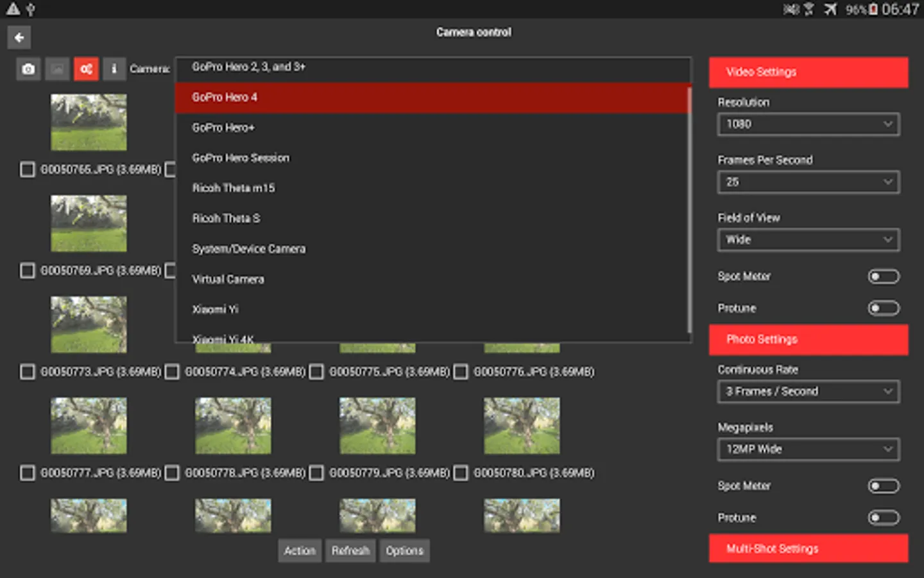The height and width of the screenshot is (578, 924).
Task: Open the Megapixels 12MP Wide dropdown
Action: tap(809, 449)
